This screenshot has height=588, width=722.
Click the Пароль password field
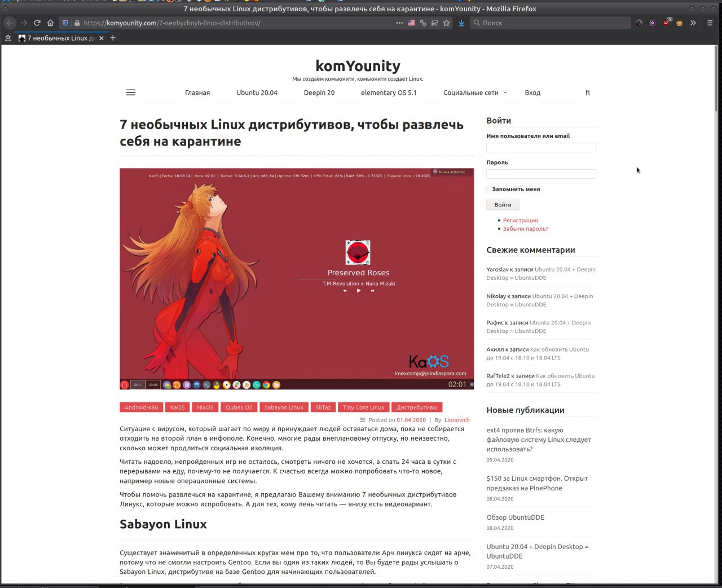tap(541, 174)
